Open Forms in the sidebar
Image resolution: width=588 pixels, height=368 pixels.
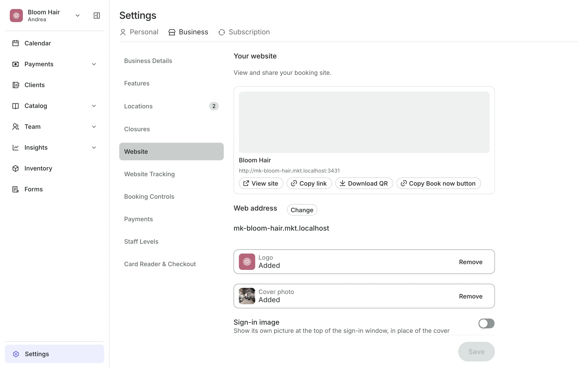tap(55, 189)
